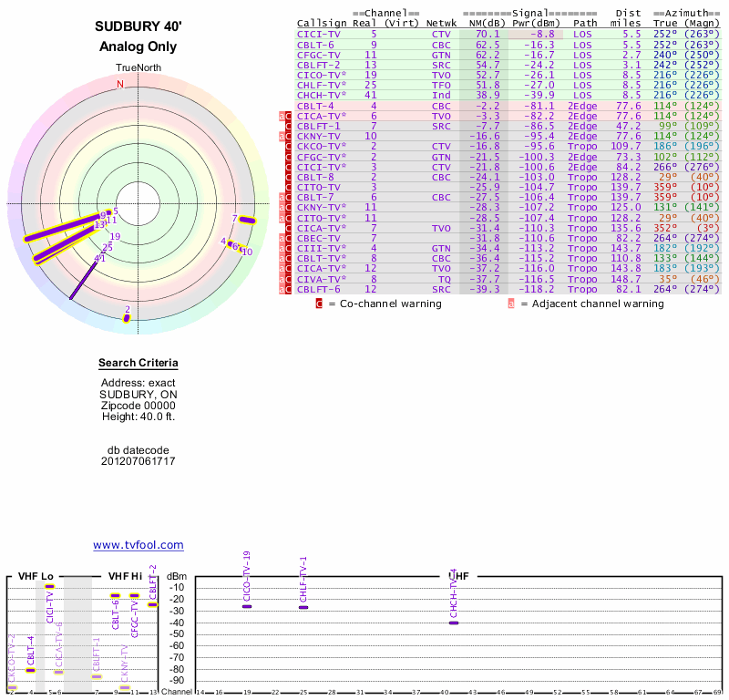Click the TFO network entry
Viewport: 729px width, 700px height.
[441, 86]
